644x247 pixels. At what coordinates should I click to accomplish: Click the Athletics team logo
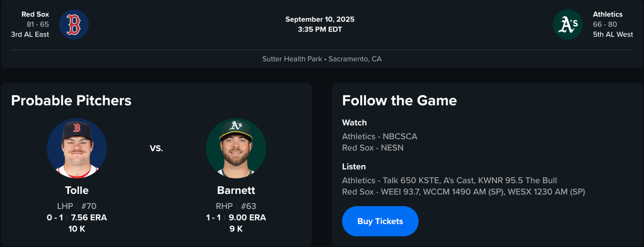pos(567,24)
